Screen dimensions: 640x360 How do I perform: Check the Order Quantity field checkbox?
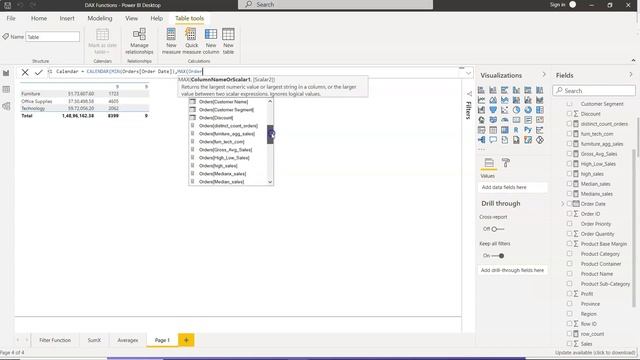pos(569,233)
